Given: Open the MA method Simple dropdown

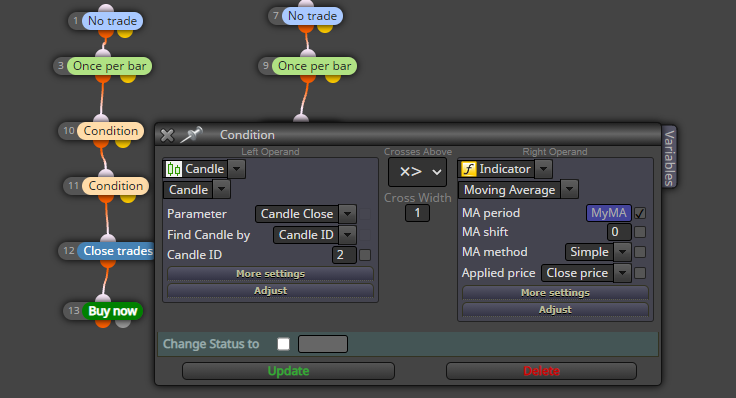Looking at the screenshot, I should point(622,252).
